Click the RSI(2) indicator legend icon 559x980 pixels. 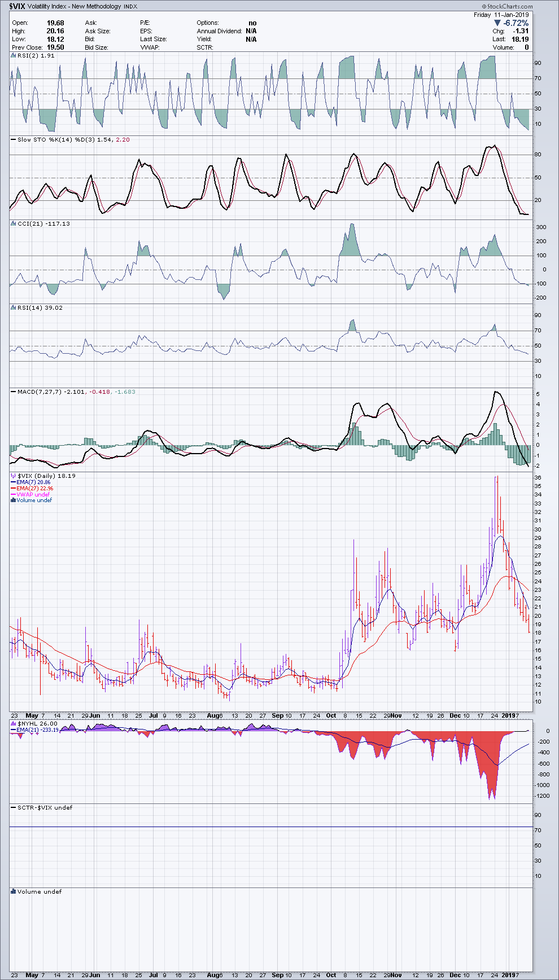click(14, 56)
